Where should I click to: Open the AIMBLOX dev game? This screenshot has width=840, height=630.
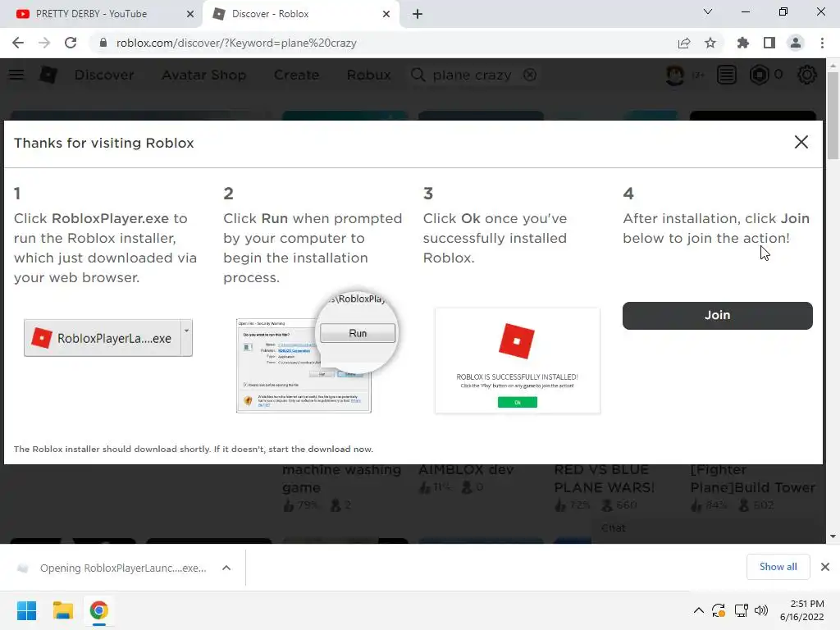pos(466,470)
